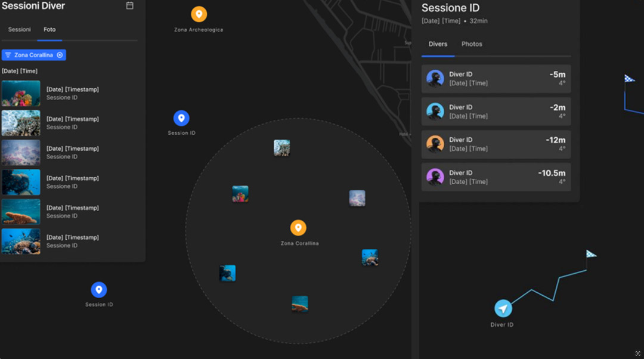This screenshot has height=359, width=644.
Task: Click the "-2m" depth value
Action: 558,107
